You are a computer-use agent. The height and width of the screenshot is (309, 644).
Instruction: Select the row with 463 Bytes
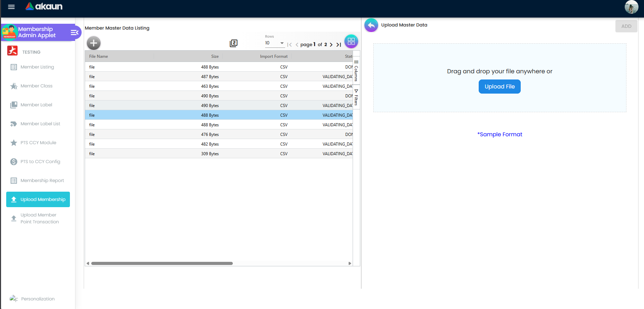[219, 86]
